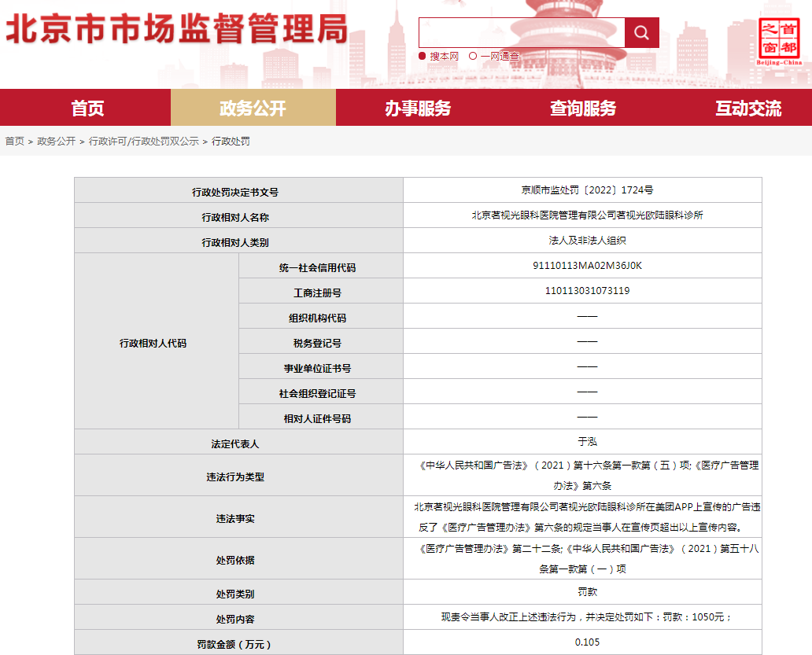This screenshot has height=655, width=812.
Task: Open the 查询服务 navigation tab
Action: click(583, 108)
